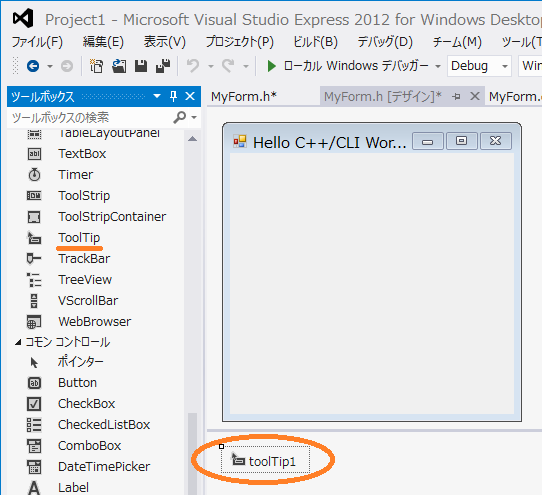Open the redo history dropdown arrow
This screenshot has height=495, width=542.
246,66
